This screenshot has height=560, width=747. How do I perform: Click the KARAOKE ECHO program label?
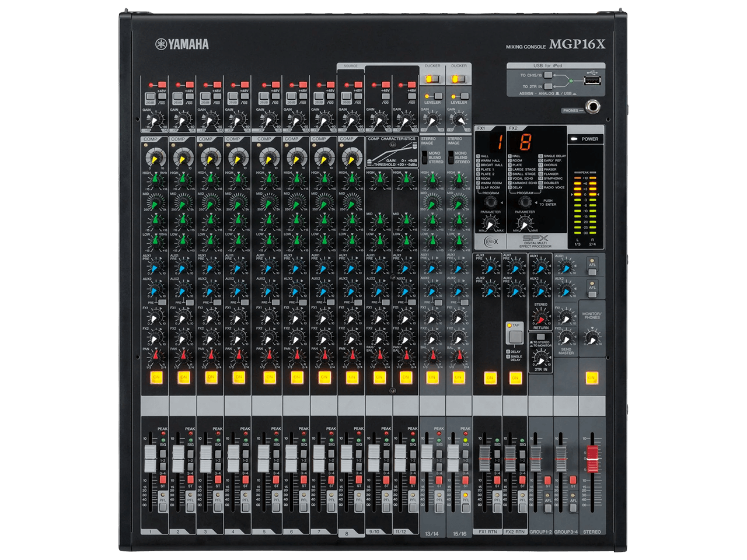click(524, 183)
